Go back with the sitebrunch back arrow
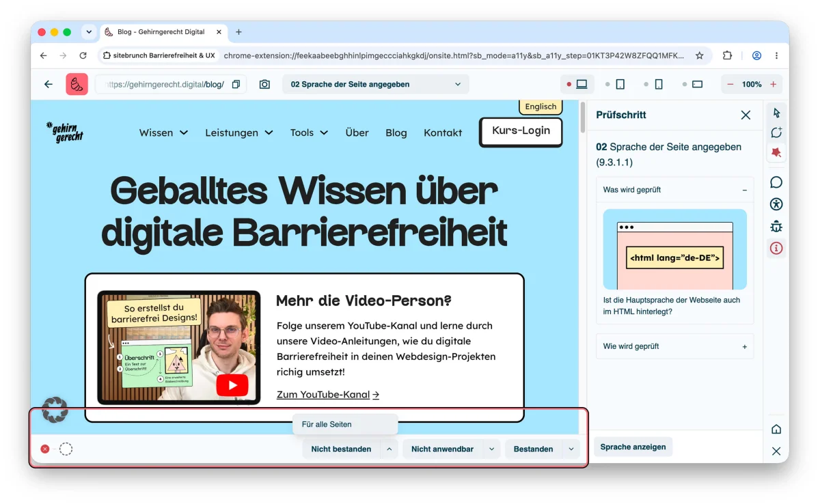 (49, 84)
